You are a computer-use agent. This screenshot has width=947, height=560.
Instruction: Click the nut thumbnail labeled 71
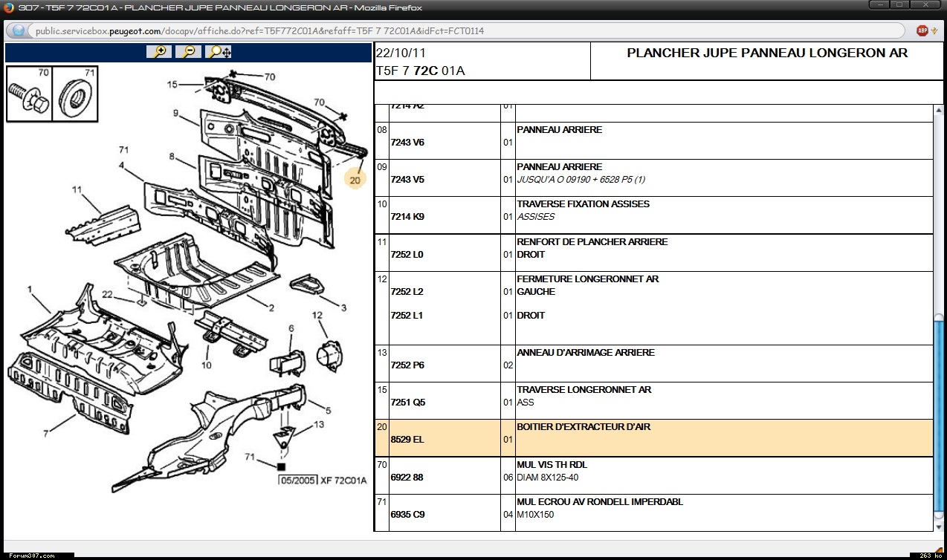click(74, 95)
